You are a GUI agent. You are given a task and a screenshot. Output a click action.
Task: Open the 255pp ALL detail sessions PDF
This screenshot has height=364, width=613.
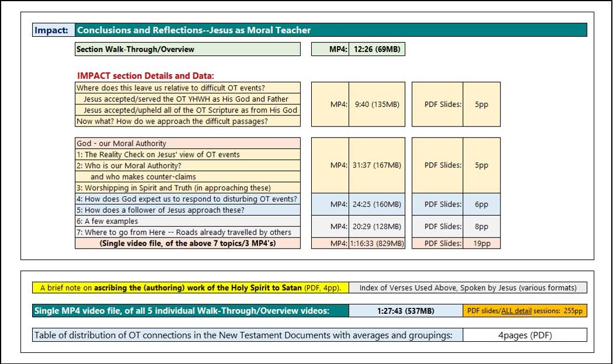525,311
